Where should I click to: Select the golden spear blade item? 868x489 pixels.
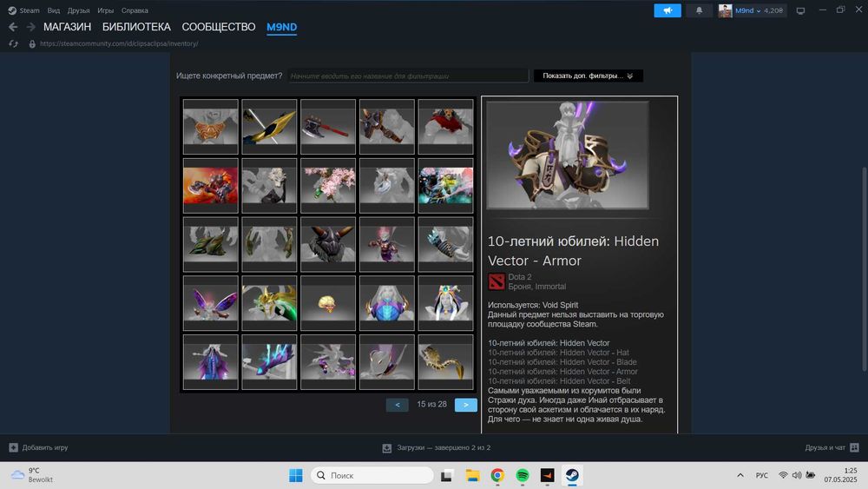pos(270,127)
